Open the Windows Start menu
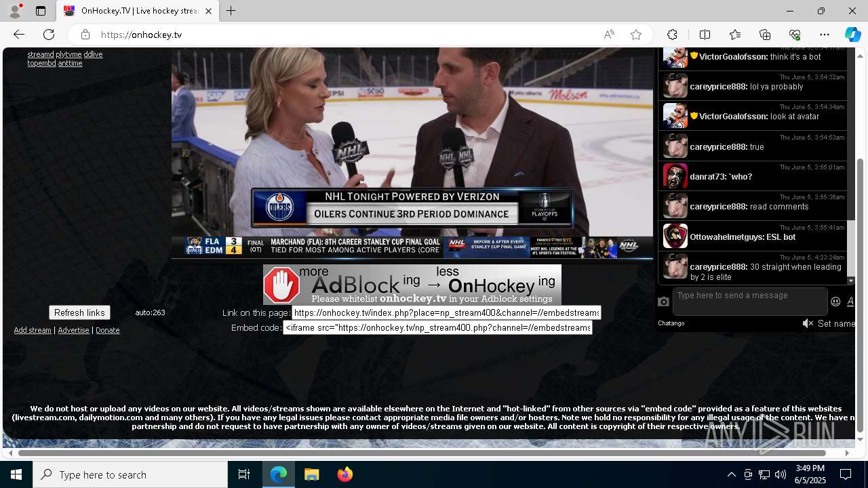 click(16, 474)
